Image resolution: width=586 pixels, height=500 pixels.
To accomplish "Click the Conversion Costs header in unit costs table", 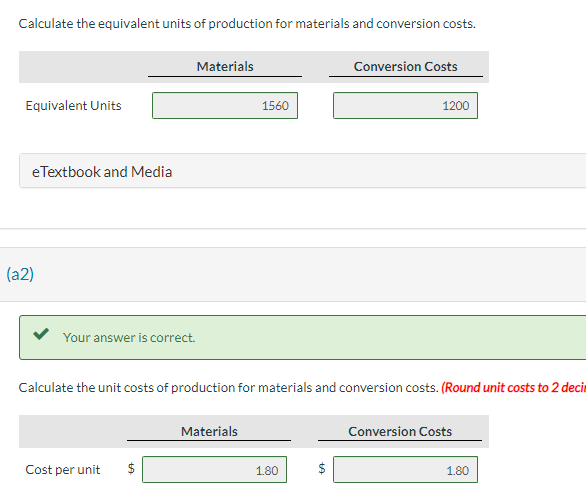I will tap(400, 432).
